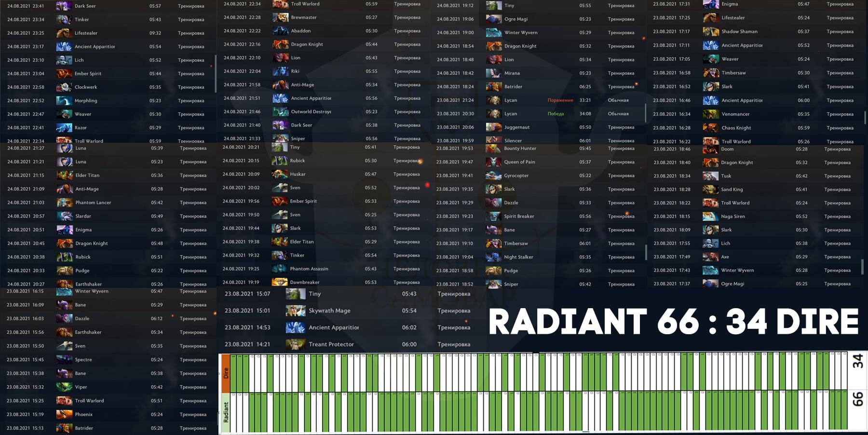
Task: Click the Brewmaster hero portrait
Action: pos(281,17)
